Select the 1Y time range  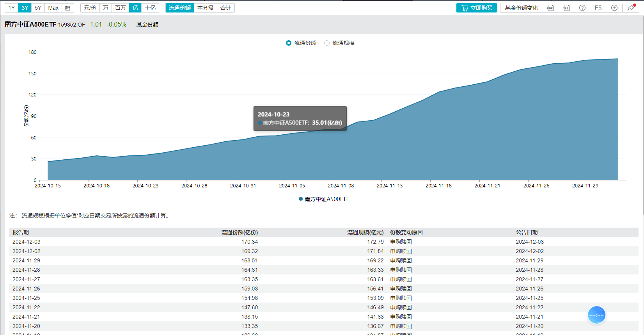[x=12, y=8]
